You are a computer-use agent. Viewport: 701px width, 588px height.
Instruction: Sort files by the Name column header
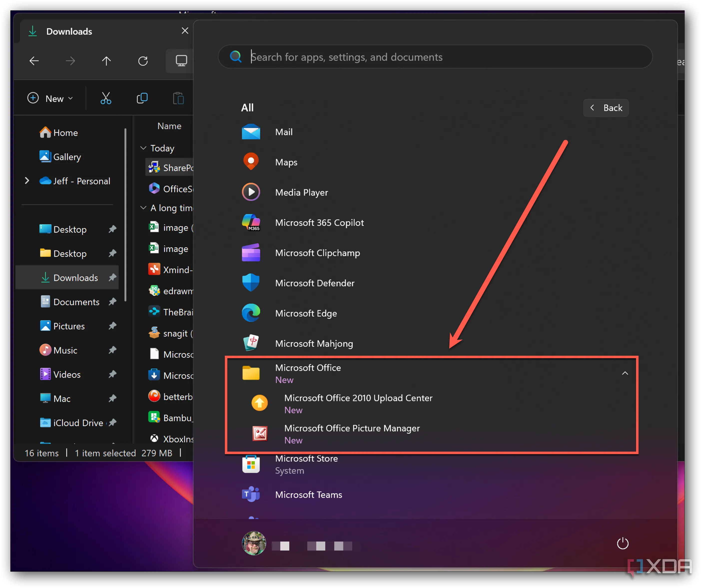[x=169, y=126]
